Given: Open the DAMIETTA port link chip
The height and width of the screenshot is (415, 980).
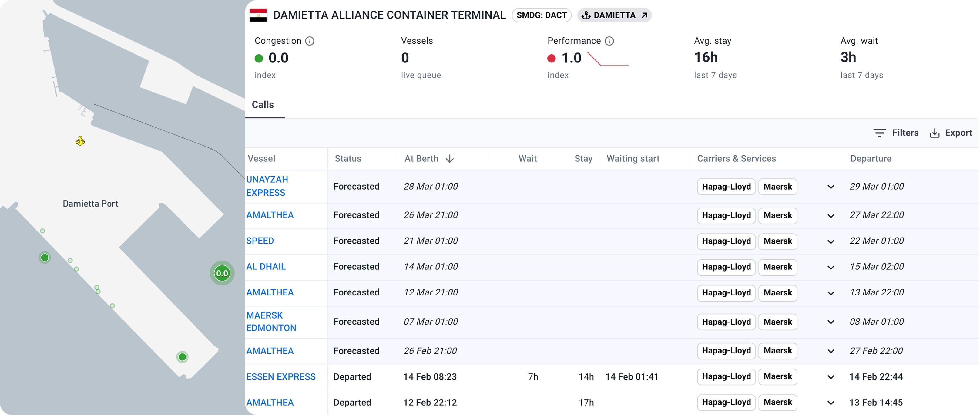Looking at the screenshot, I should [x=614, y=15].
